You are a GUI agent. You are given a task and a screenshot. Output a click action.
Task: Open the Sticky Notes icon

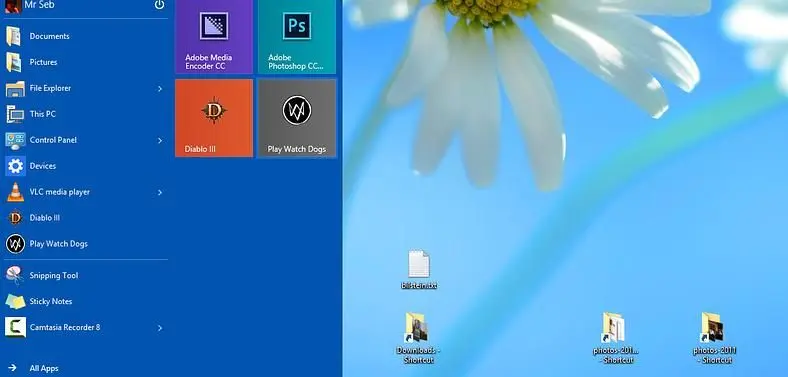tap(15, 301)
